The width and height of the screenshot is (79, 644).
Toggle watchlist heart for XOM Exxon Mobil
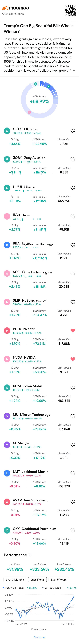click(73, 388)
